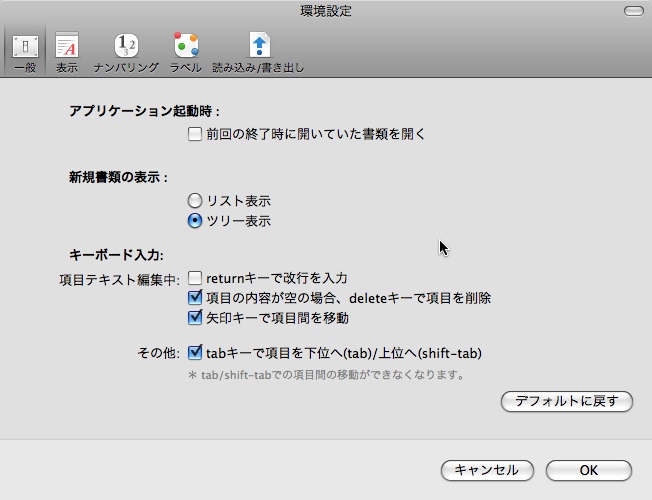Select the リスト表示 radio button
The image size is (652, 500).
196,201
